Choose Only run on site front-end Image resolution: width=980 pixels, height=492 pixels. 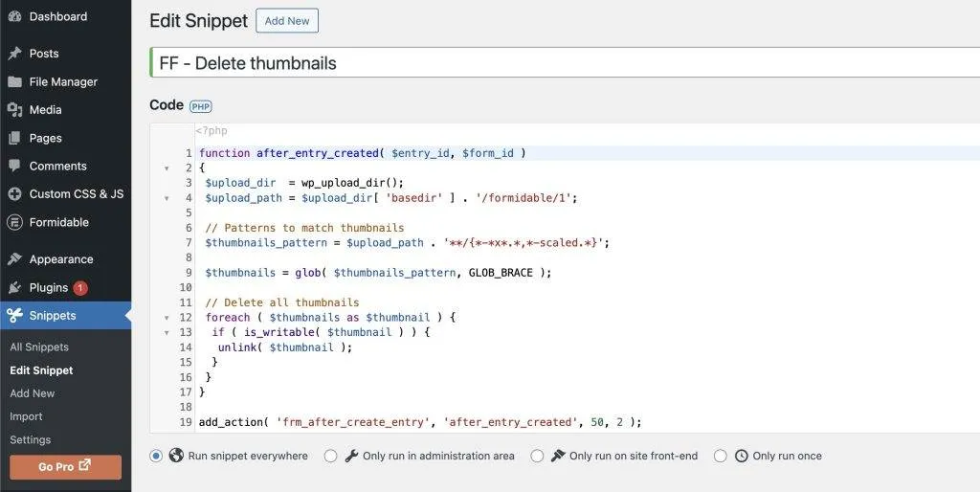pyautogui.click(x=538, y=456)
